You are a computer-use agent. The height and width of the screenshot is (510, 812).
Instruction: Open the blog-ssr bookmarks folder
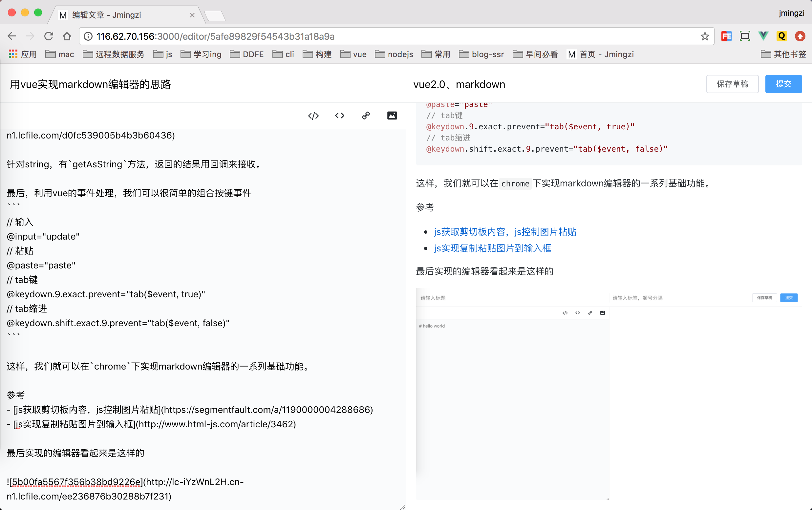point(481,54)
